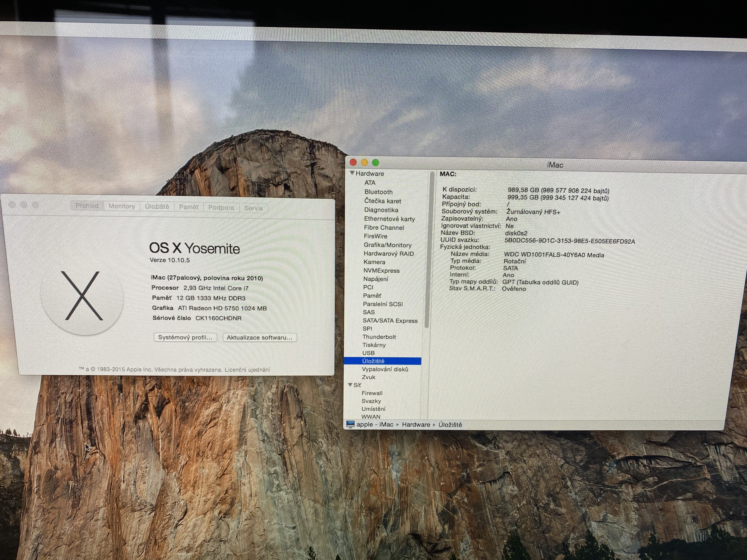This screenshot has width=747, height=560.
Task: Select the Paměť tab
Action: click(x=188, y=207)
